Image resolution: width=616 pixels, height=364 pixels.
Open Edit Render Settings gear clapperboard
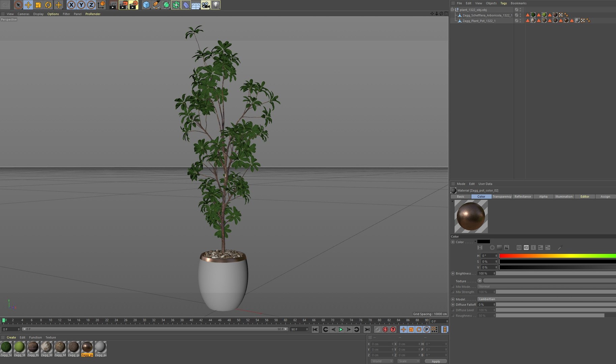(134, 5)
